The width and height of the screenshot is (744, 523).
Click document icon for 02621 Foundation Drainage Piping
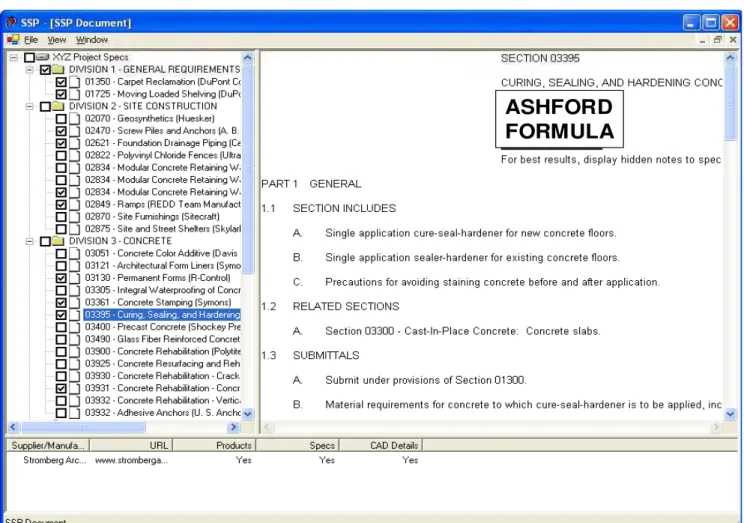(74, 143)
